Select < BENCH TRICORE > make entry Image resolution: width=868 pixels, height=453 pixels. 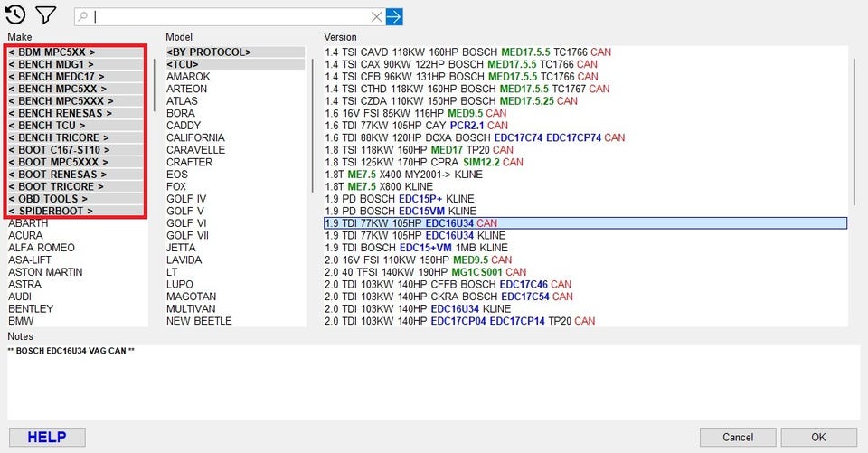75,137
